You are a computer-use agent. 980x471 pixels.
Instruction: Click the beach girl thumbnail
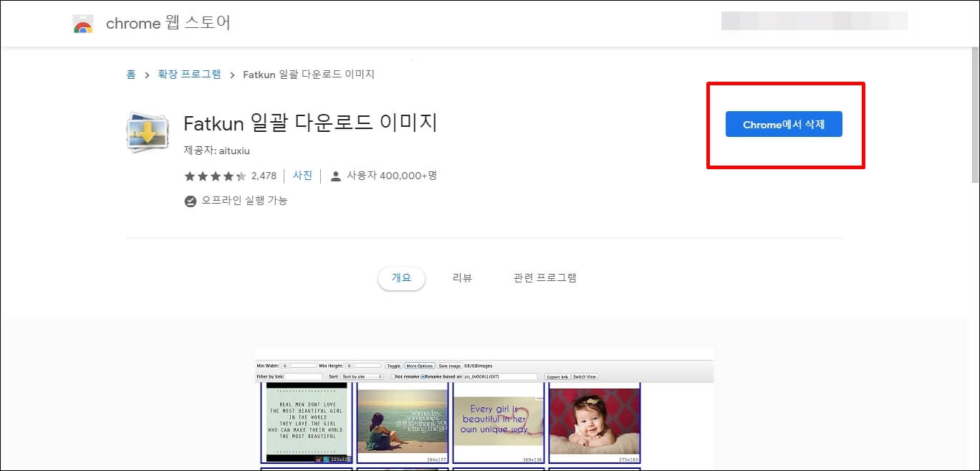click(x=402, y=422)
